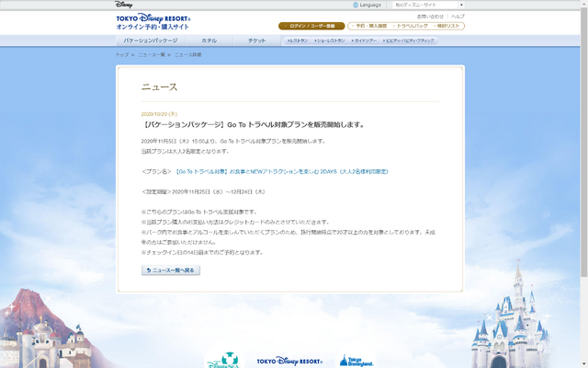Click the globe Language icon
This screenshot has height=368, width=588.
[356, 5]
